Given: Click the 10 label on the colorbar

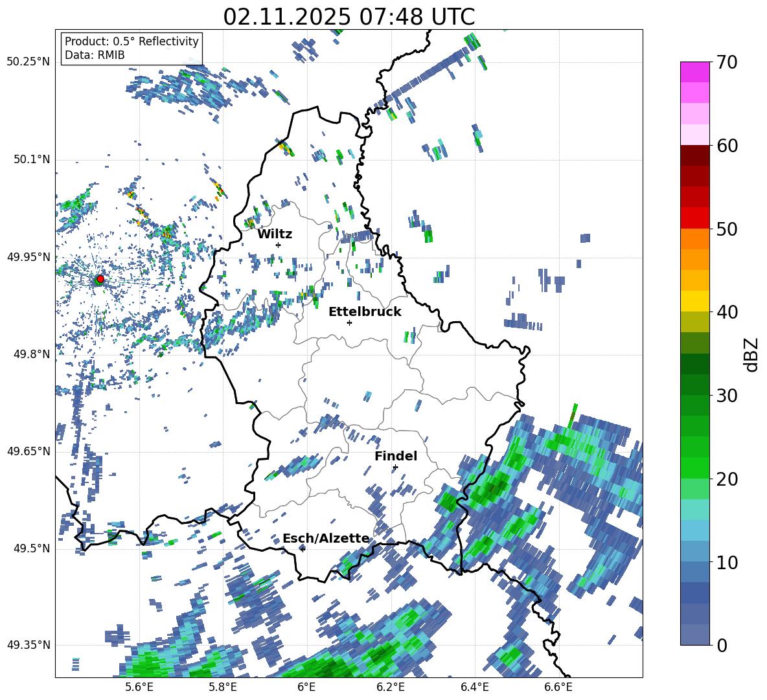Looking at the screenshot, I should pos(726,562).
